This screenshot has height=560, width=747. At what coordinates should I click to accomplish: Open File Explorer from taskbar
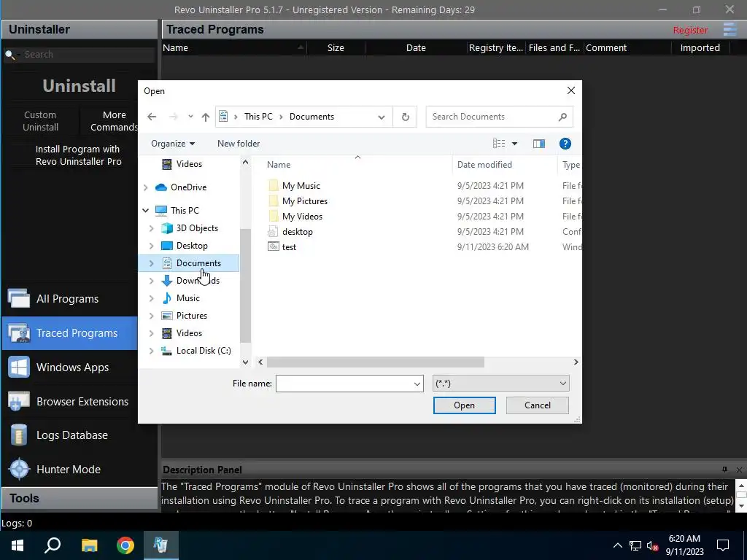coord(89,545)
